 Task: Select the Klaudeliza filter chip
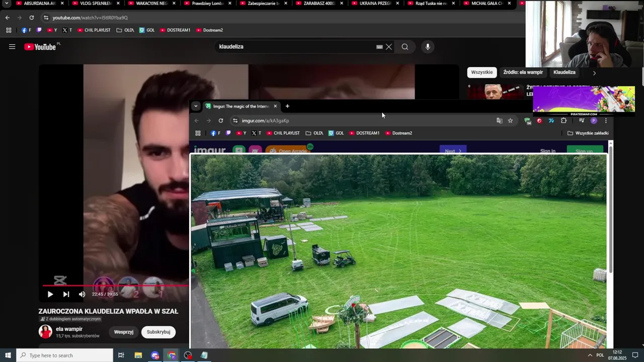point(564,72)
